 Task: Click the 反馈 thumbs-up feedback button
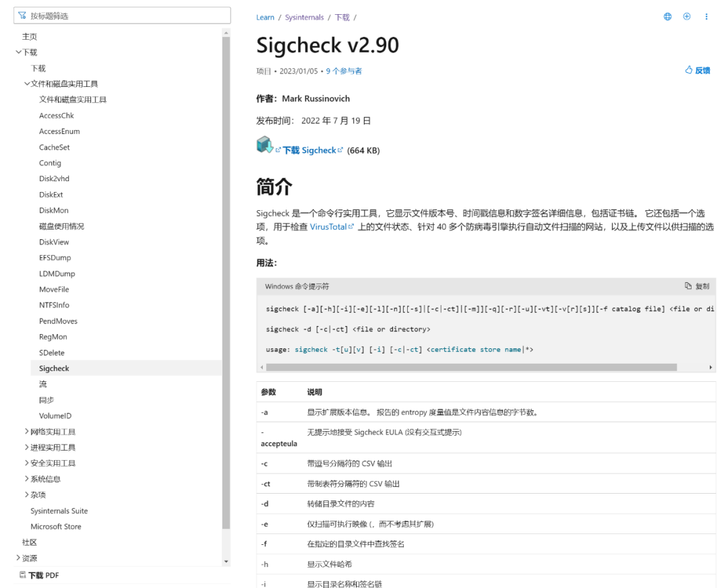(x=698, y=70)
